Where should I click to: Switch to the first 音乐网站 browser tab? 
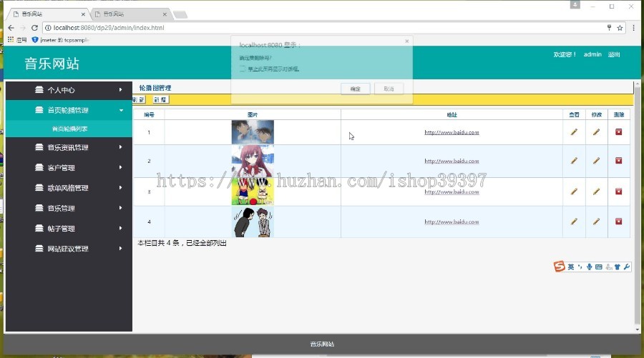pos(48,14)
